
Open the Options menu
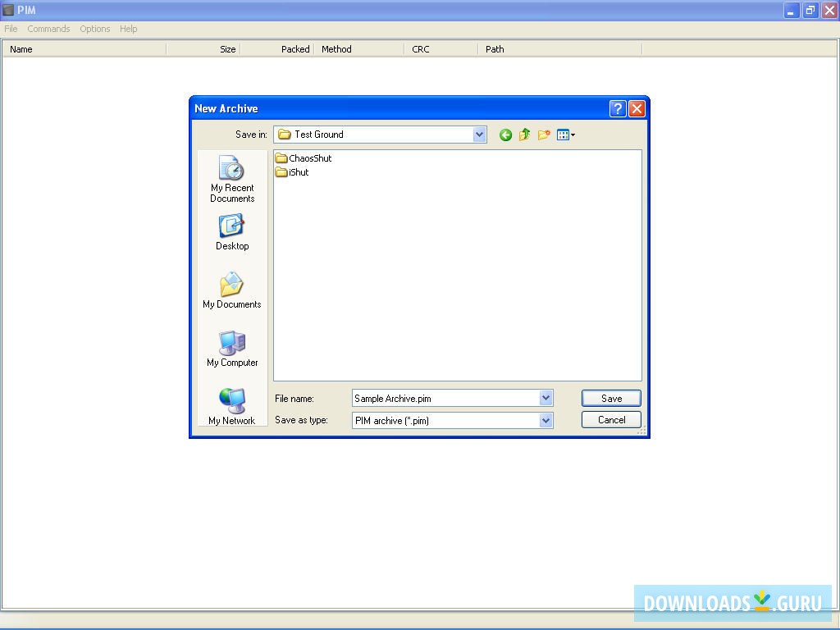pos(95,29)
